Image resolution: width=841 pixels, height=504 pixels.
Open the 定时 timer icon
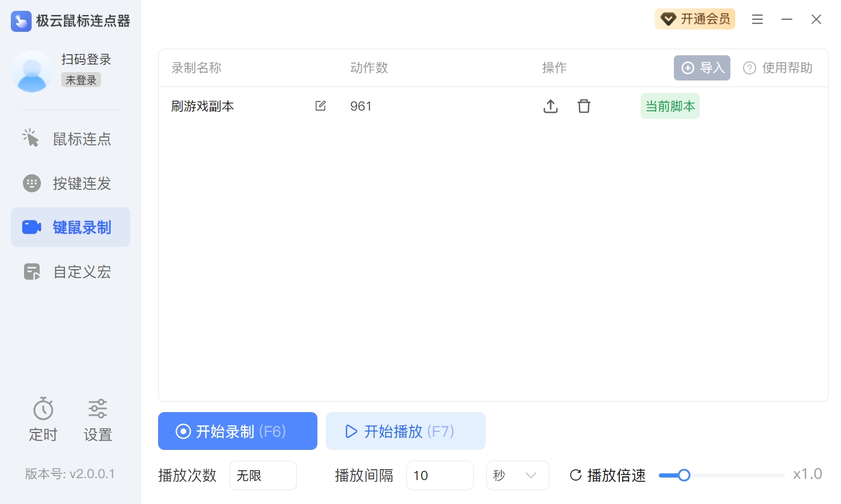[x=43, y=409]
